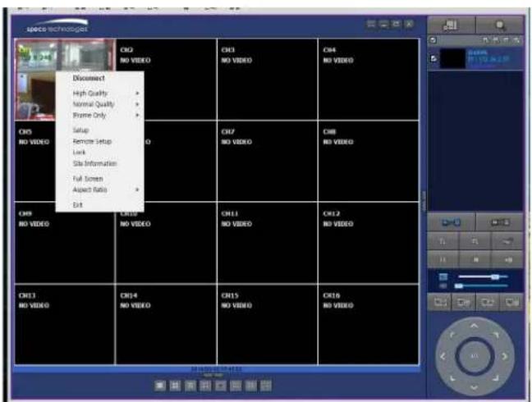
Task: Switch to four-split quad view layout
Action: (x=175, y=386)
